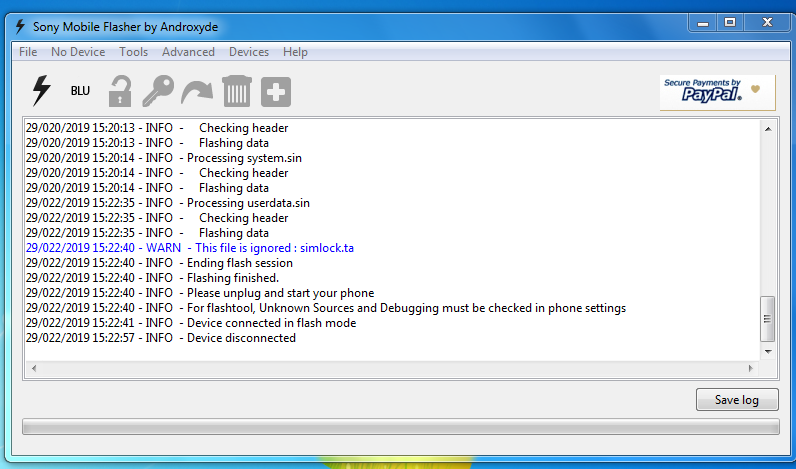Click the plus sign icon in toolbar
The width and height of the screenshot is (796, 469).
(x=276, y=92)
